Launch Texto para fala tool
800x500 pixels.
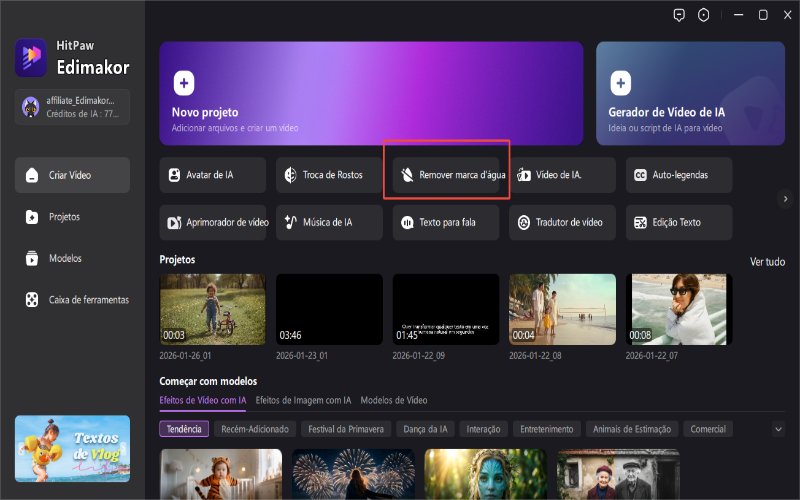click(x=446, y=222)
